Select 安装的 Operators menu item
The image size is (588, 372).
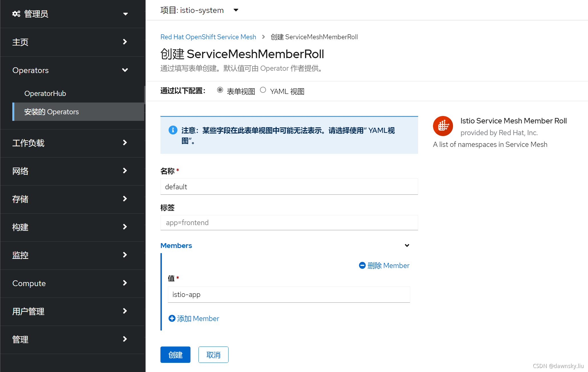(51, 112)
